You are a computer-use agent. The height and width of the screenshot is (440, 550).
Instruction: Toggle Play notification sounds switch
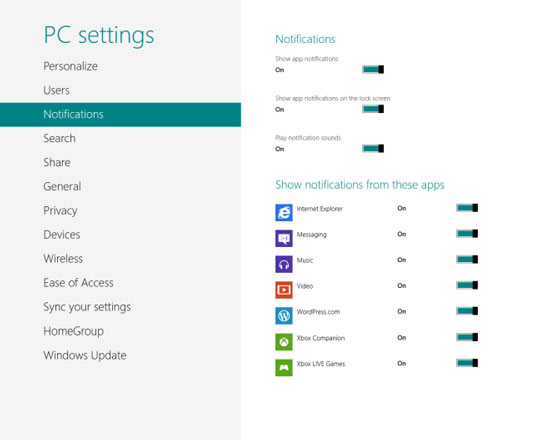coord(373,148)
